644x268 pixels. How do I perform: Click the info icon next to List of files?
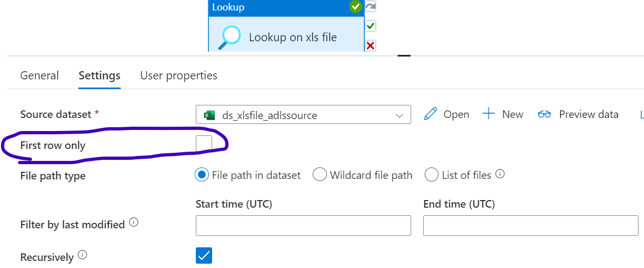coord(500,174)
